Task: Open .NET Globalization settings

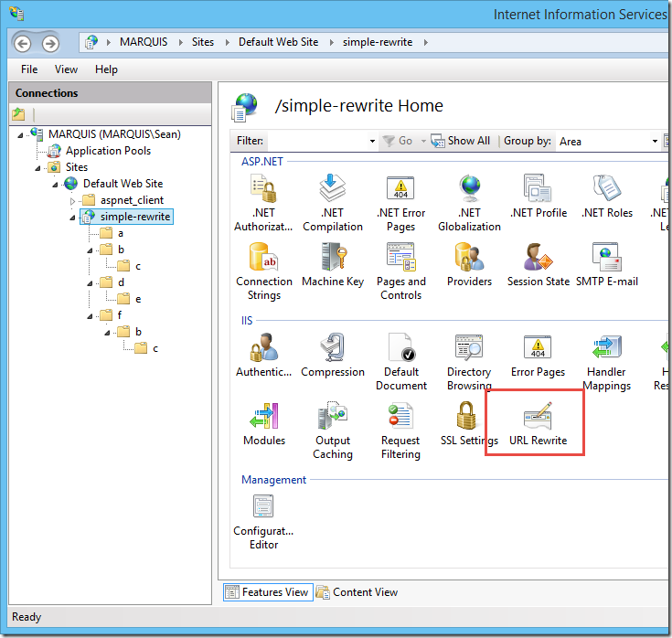Action: (x=469, y=203)
